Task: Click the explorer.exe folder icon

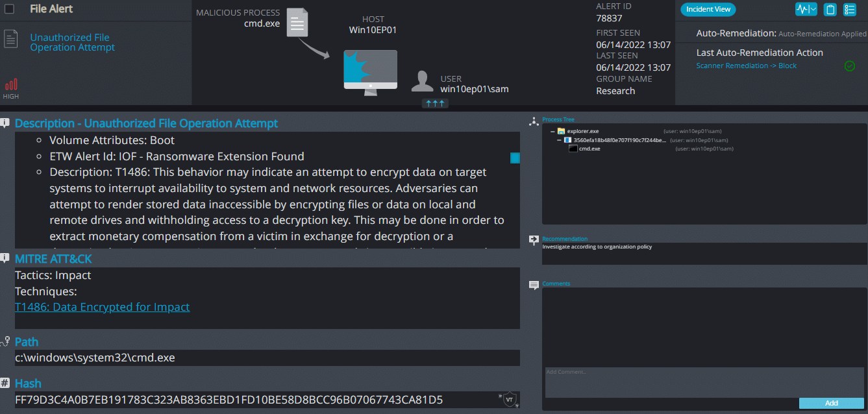Action: 561,131
